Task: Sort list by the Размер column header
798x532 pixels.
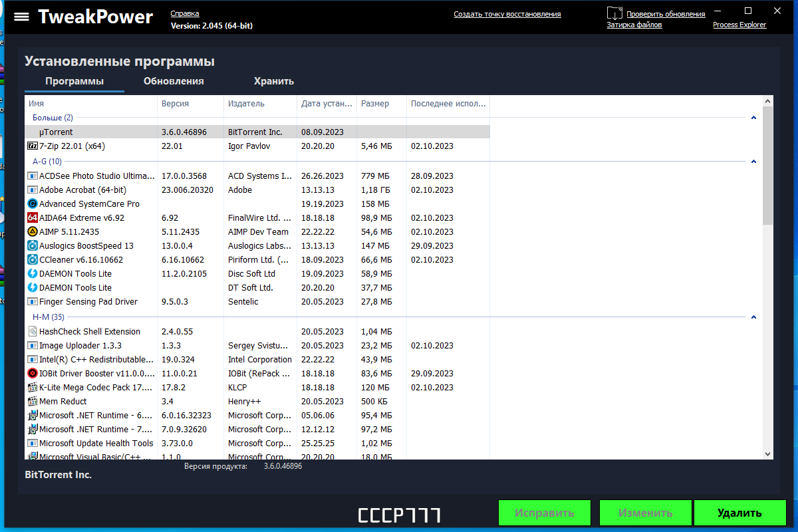Action: pyautogui.click(x=382, y=104)
